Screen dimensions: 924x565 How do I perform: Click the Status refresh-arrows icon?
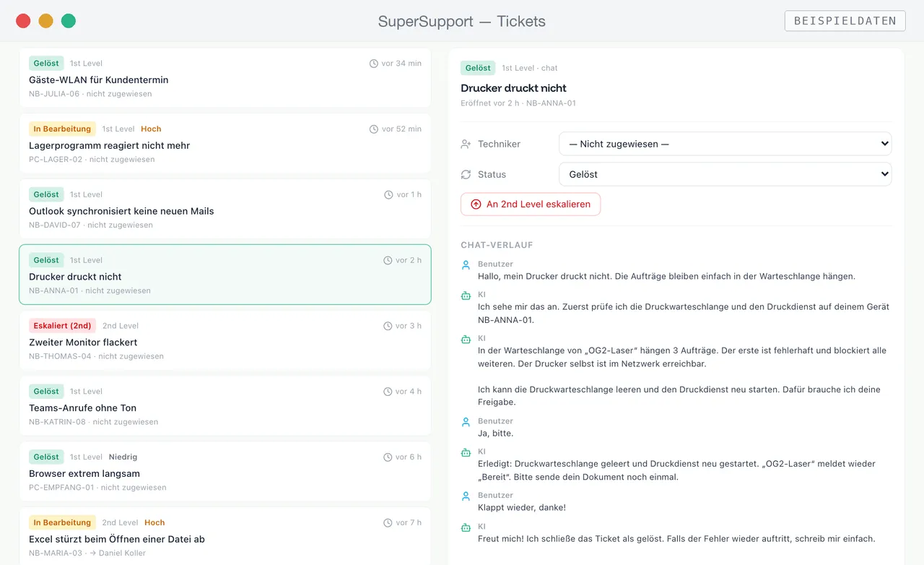pos(466,175)
